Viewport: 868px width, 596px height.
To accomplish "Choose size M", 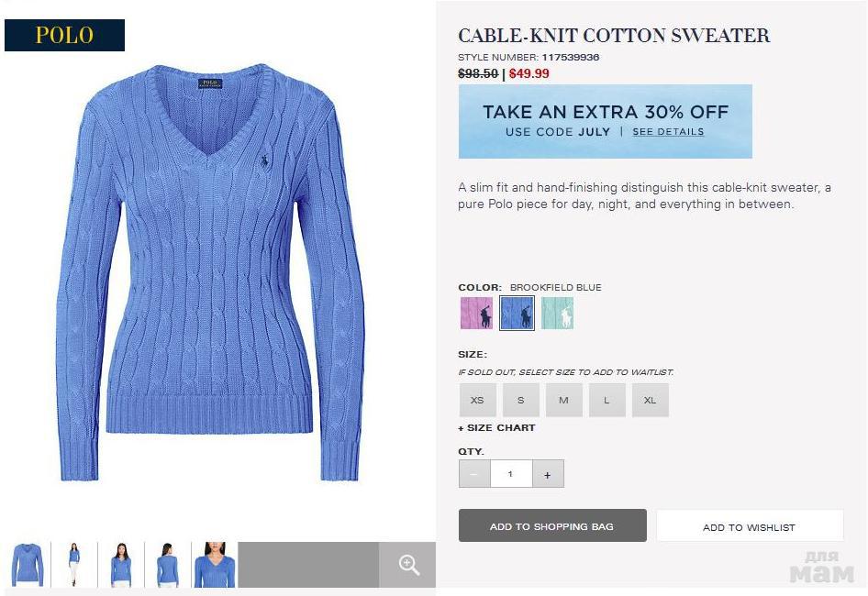I will (563, 401).
